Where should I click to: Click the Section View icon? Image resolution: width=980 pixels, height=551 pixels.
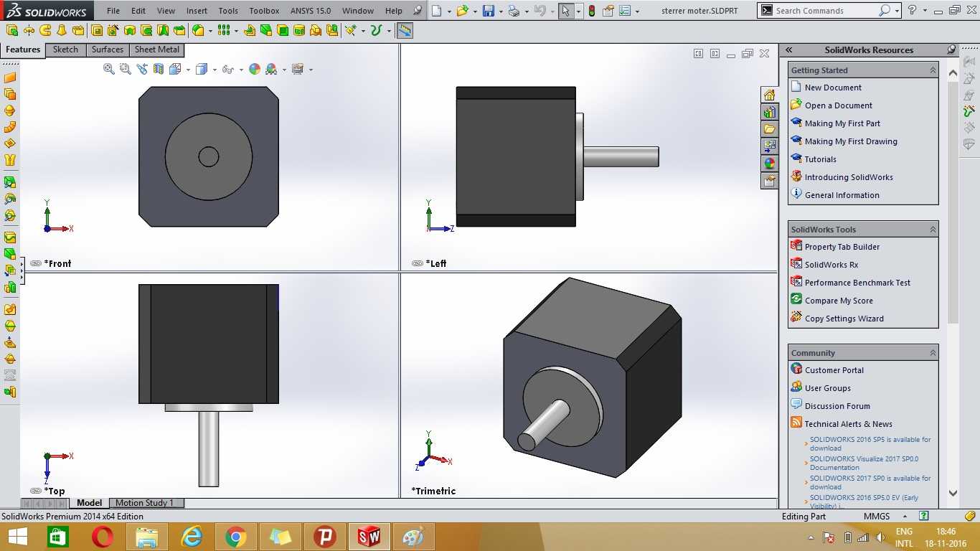[159, 69]
